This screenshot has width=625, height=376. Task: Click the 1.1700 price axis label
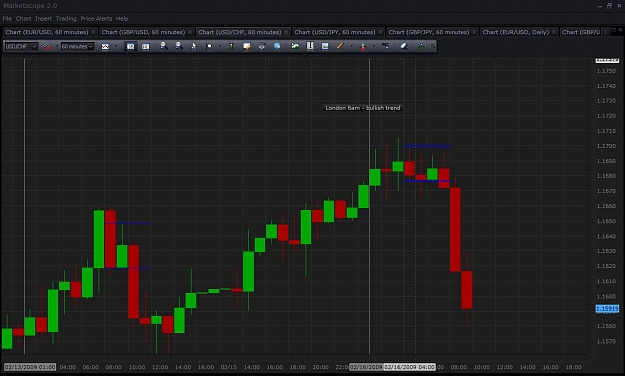click(606, 146)
